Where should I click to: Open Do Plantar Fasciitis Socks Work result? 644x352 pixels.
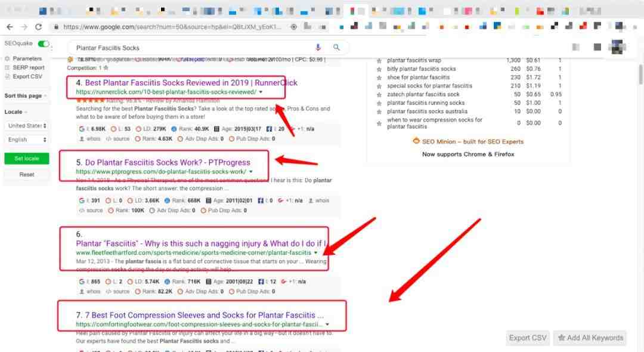[x=168, y=163]
